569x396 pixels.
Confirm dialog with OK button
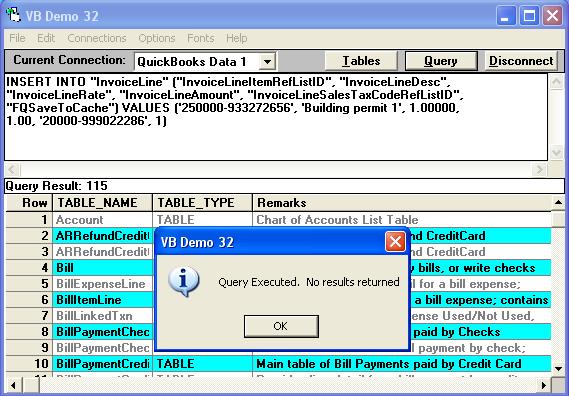[281, 326]
